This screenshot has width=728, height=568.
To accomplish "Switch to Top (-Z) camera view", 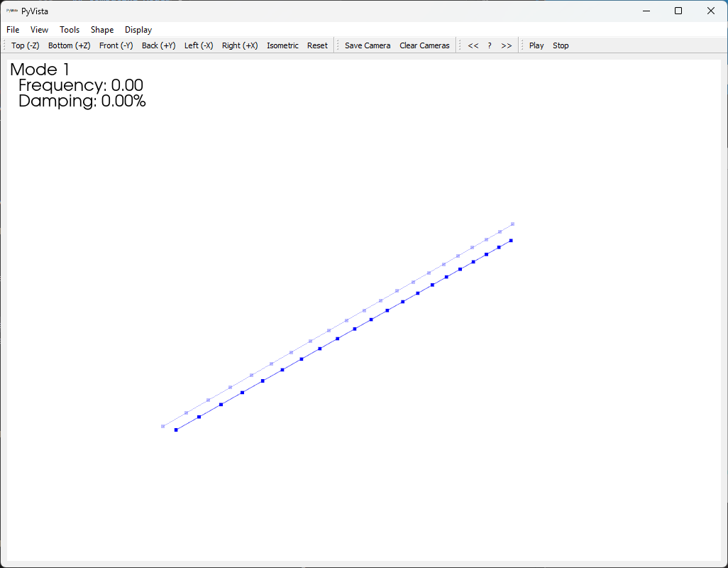I will tap(25, 45).
